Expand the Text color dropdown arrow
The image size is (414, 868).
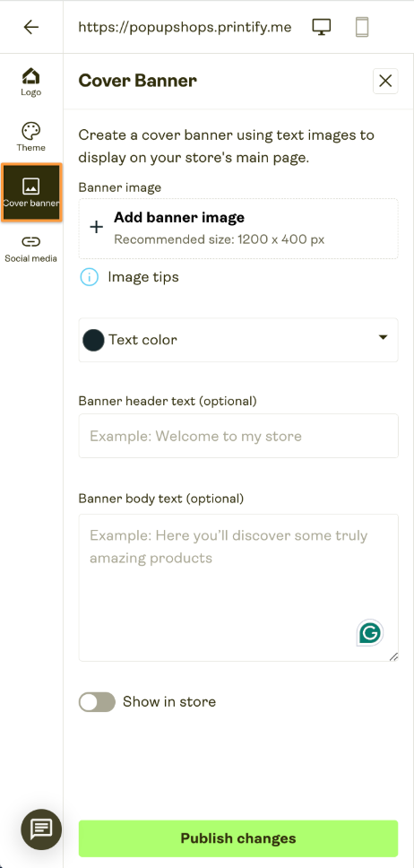coord(383,337)
